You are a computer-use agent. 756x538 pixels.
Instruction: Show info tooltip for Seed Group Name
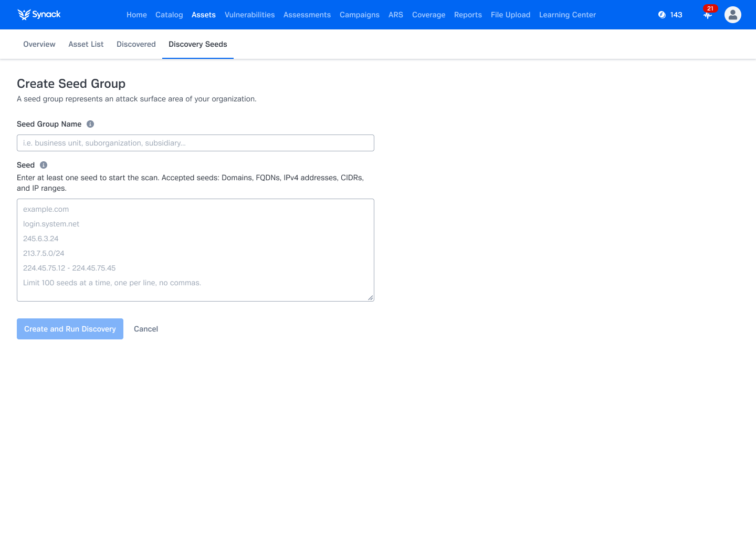coord(90,124)
